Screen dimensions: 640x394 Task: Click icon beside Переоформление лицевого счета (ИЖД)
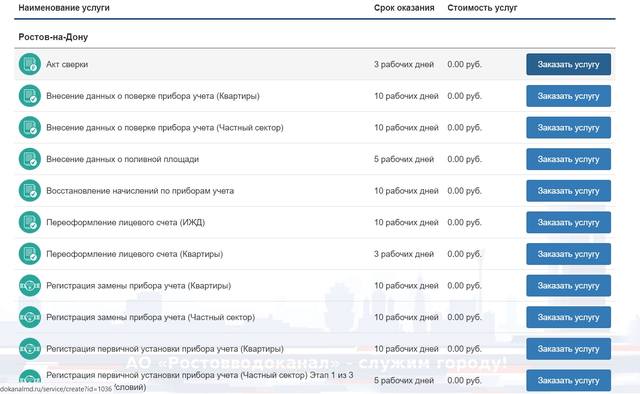(x=30, y=223)
